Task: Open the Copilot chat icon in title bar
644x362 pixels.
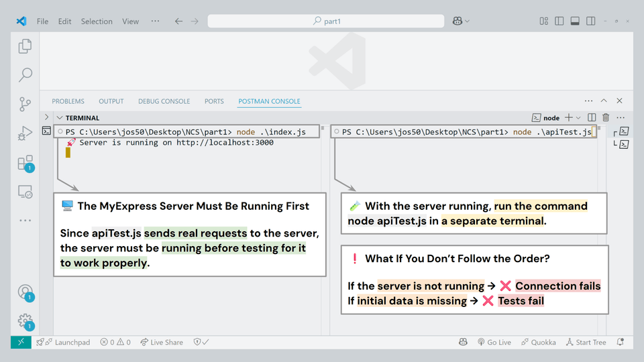Action: 457,21
